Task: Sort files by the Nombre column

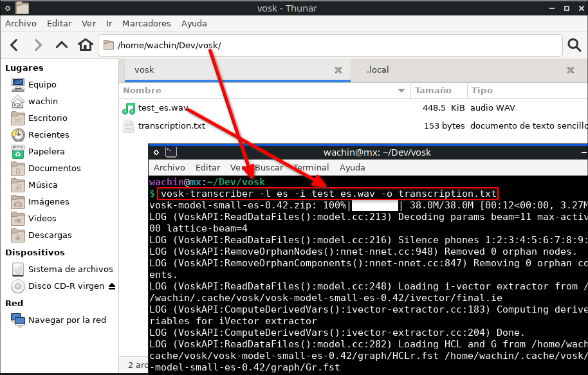Action: [265, 91]
